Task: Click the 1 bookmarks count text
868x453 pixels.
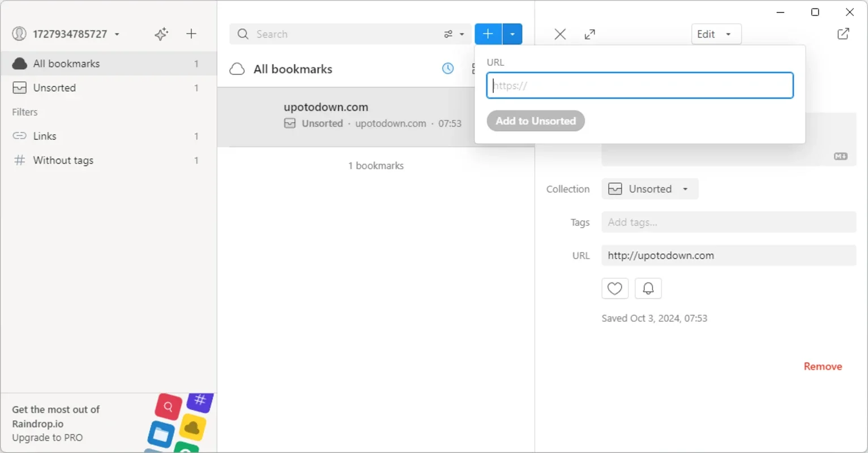Action: tap(376, 166)
